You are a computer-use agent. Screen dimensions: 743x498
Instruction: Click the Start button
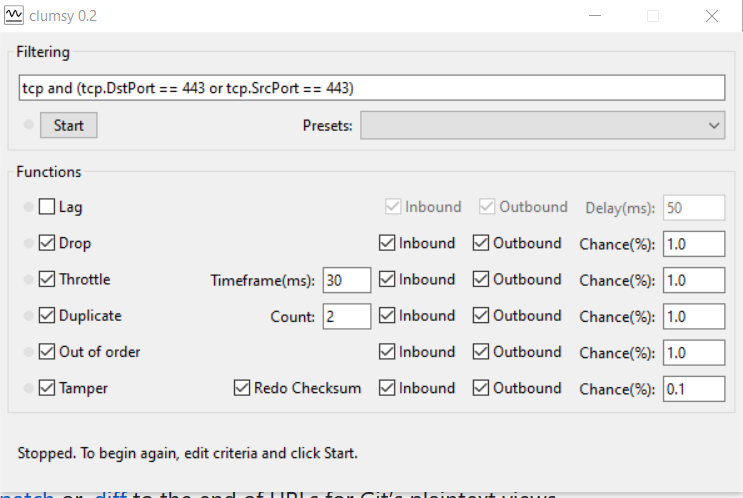[69, 125]
